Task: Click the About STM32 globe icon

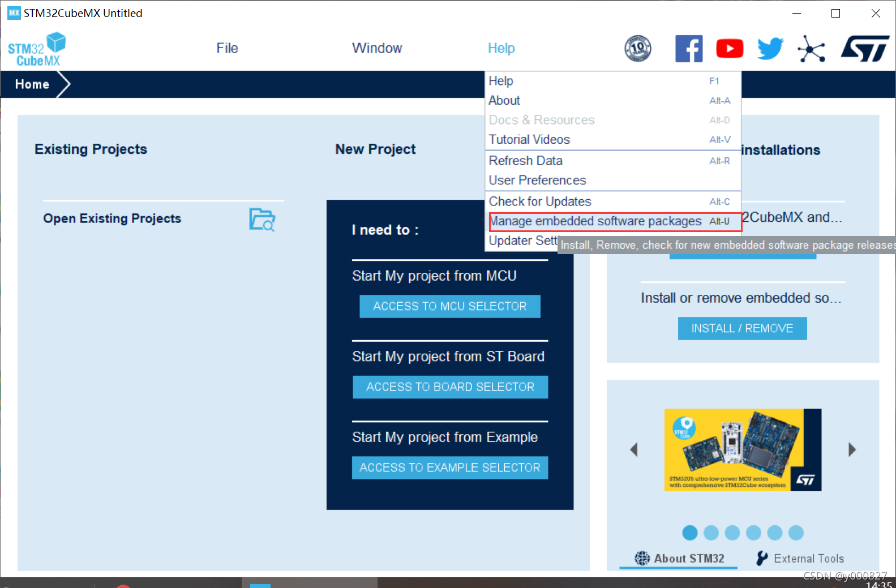Action: pyautogui.click(x=642, y=559)
